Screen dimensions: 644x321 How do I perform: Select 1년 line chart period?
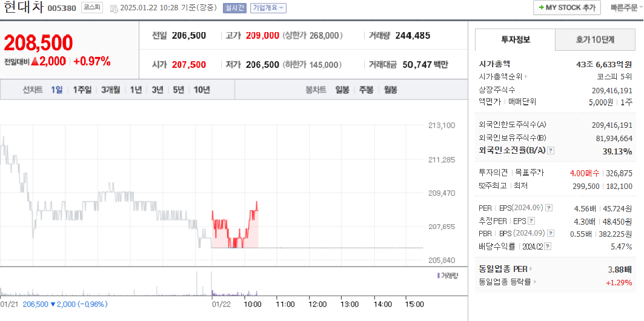[136, 90]
